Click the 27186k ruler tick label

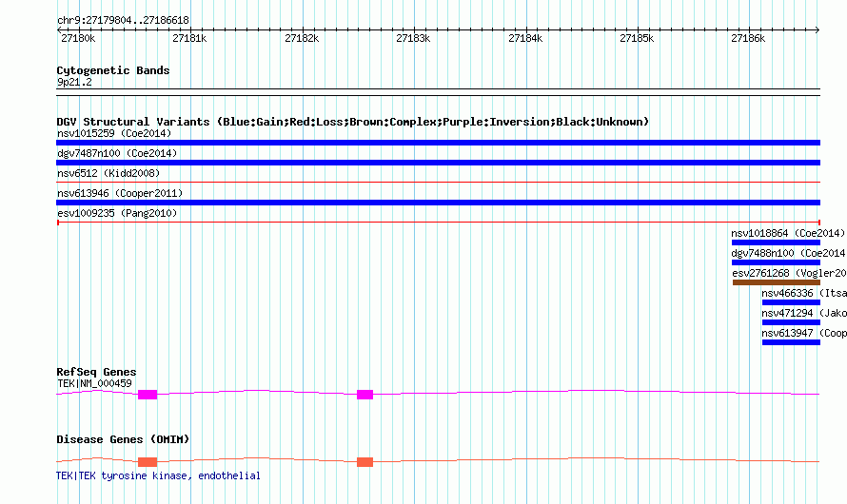(x=748, y=38)
